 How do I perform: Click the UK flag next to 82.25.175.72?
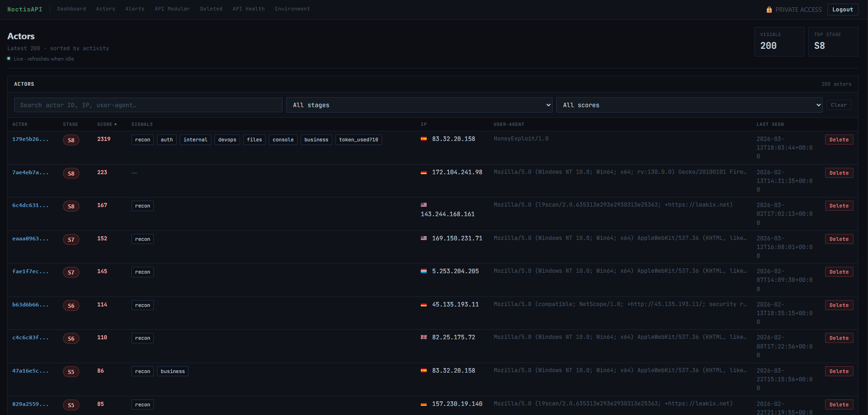424,337
